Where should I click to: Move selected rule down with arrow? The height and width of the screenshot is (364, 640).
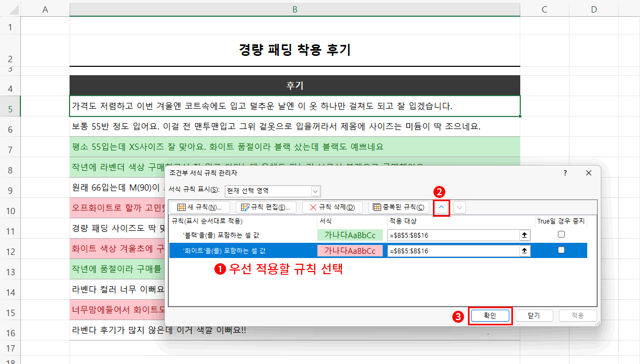pyautogui.click(x=460, y=207)
